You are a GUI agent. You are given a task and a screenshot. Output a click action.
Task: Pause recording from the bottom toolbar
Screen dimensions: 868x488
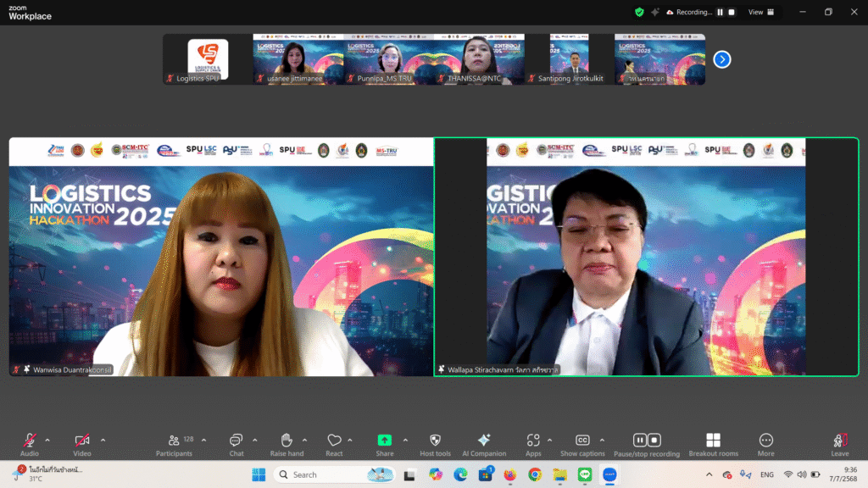[640, 440]
